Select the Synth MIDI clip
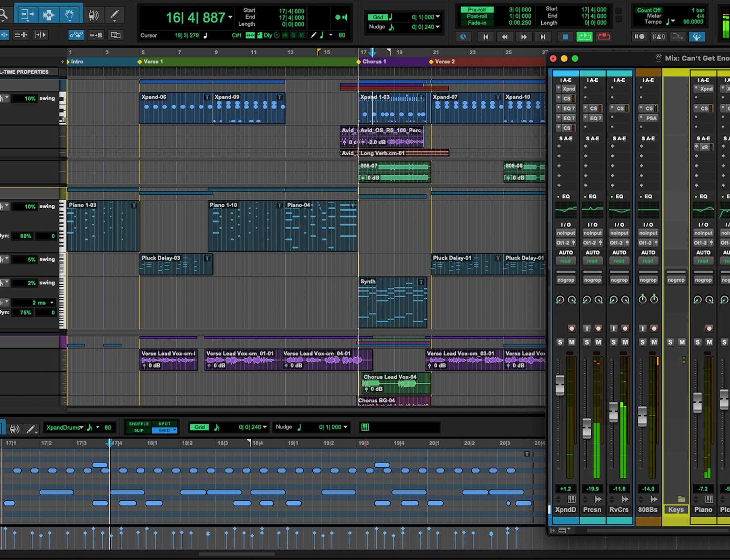This screenshot has width=730, height=560. [392, 303]
